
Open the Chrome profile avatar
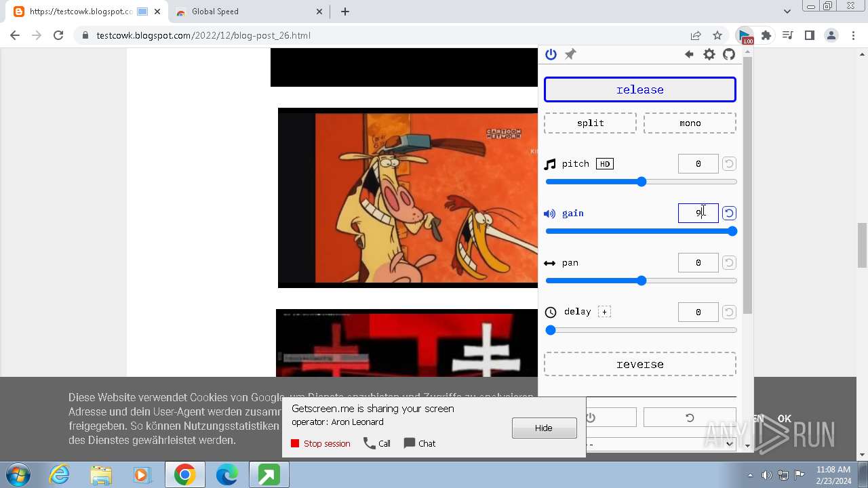[831, 35]
